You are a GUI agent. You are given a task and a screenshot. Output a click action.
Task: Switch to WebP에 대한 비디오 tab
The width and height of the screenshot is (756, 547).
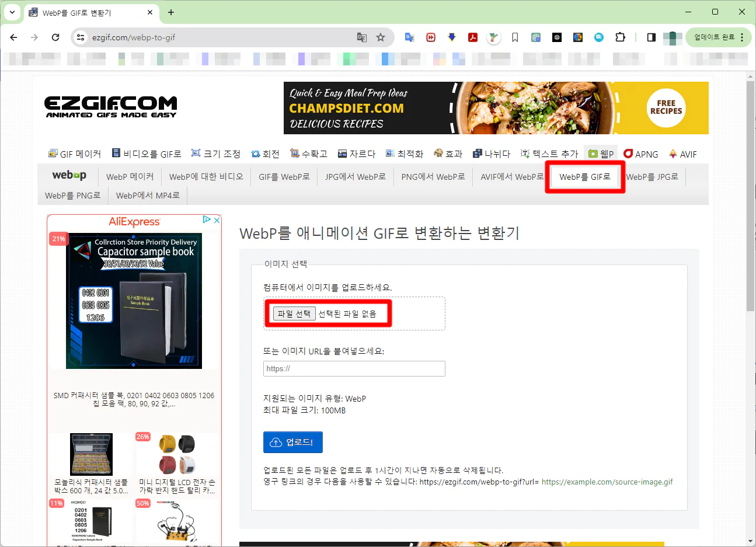point(206,176)
